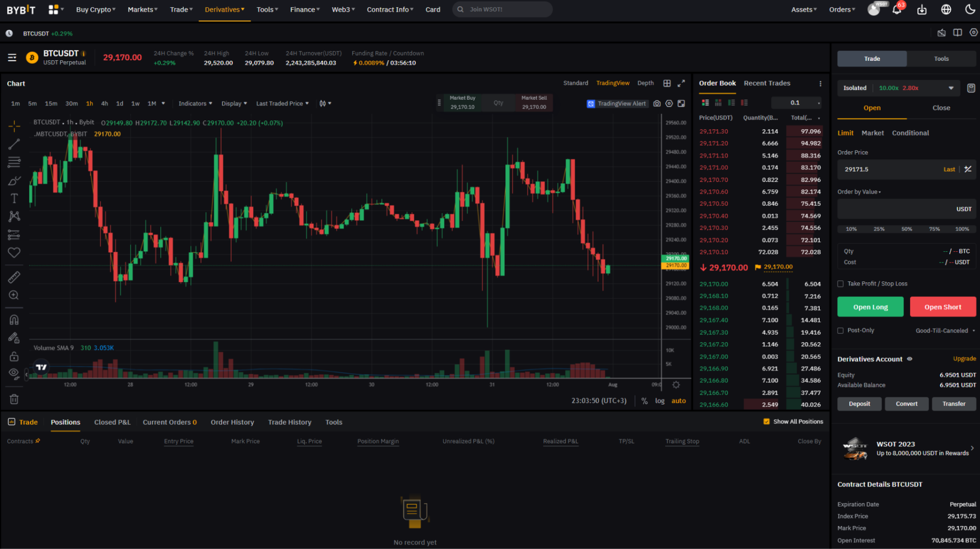This screenshot has height=549, width=980.
Task: Uncheck Show All Positions
Action: pyautogui.click(x=766, y=421)
